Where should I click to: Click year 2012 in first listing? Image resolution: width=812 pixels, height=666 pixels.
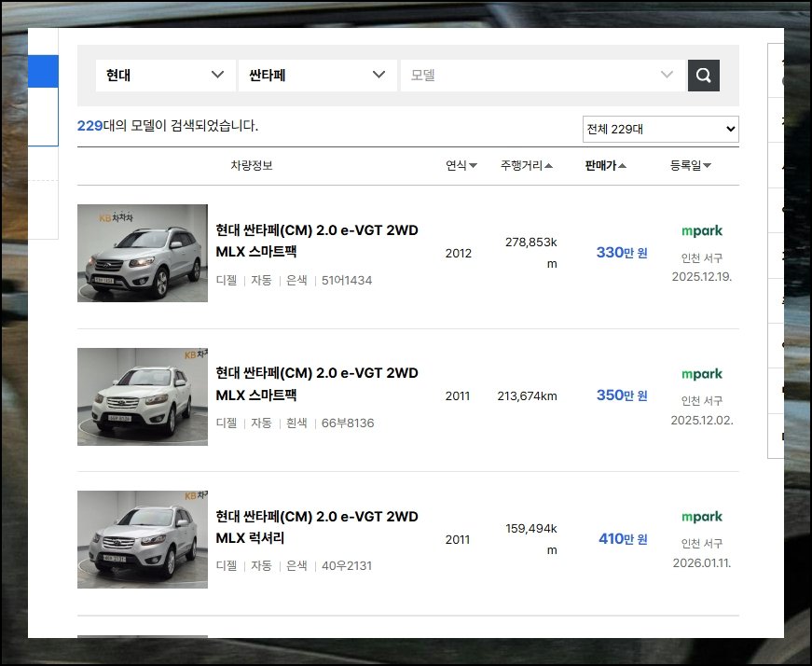[459, 254]
